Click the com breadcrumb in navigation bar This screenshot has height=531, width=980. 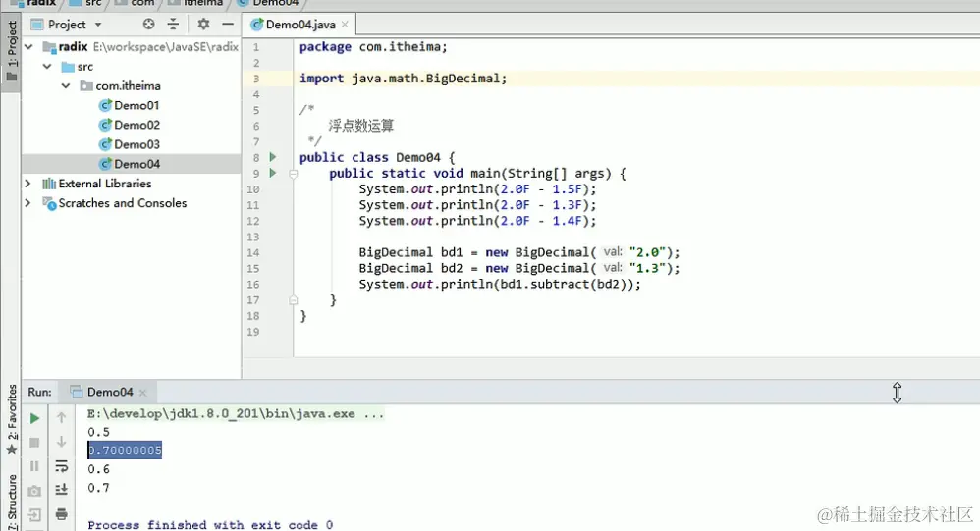pos(135,3)
